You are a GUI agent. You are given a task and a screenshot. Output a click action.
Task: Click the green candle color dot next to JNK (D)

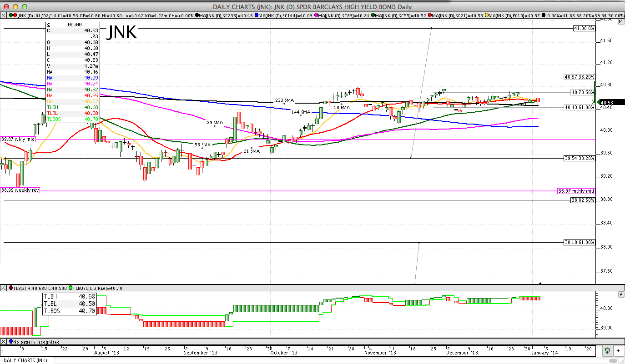pyautogui.click(x=10, y=15)
